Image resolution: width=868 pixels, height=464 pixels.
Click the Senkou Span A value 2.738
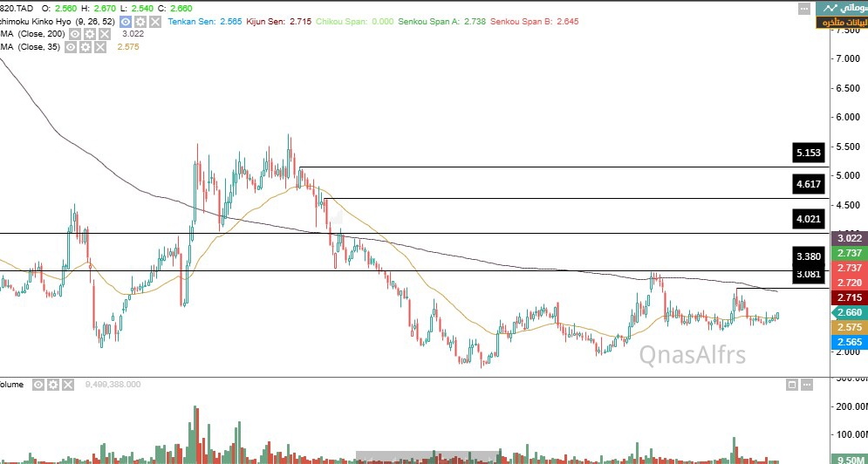(475, 22)
